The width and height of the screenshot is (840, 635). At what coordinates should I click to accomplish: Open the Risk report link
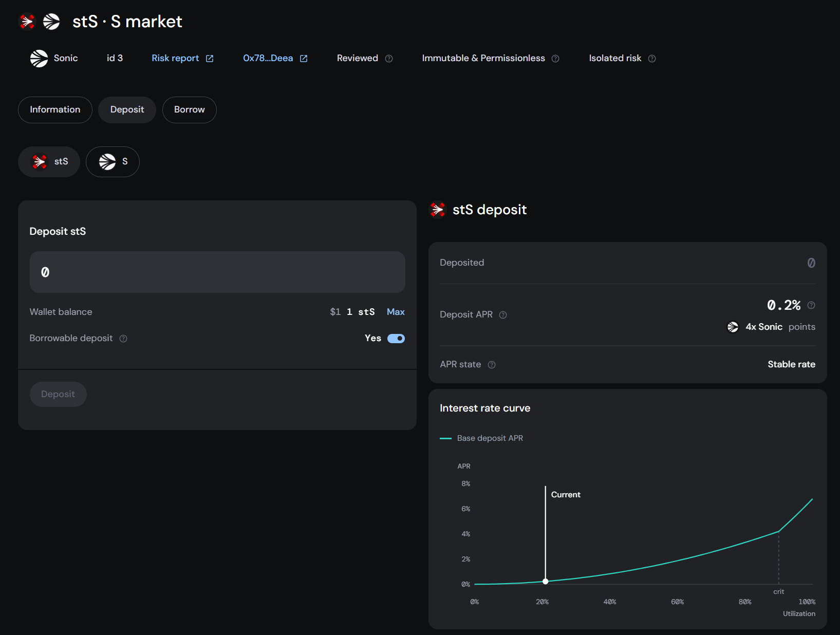175,58
